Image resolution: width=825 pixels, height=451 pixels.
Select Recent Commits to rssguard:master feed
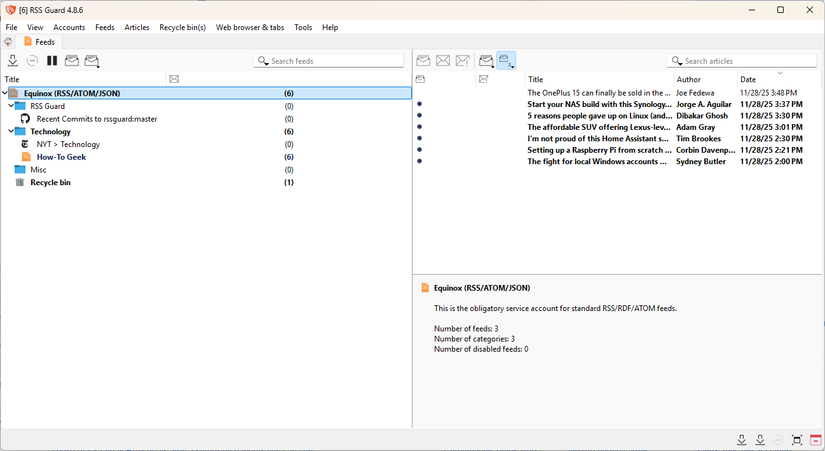[x=97, y=119]
